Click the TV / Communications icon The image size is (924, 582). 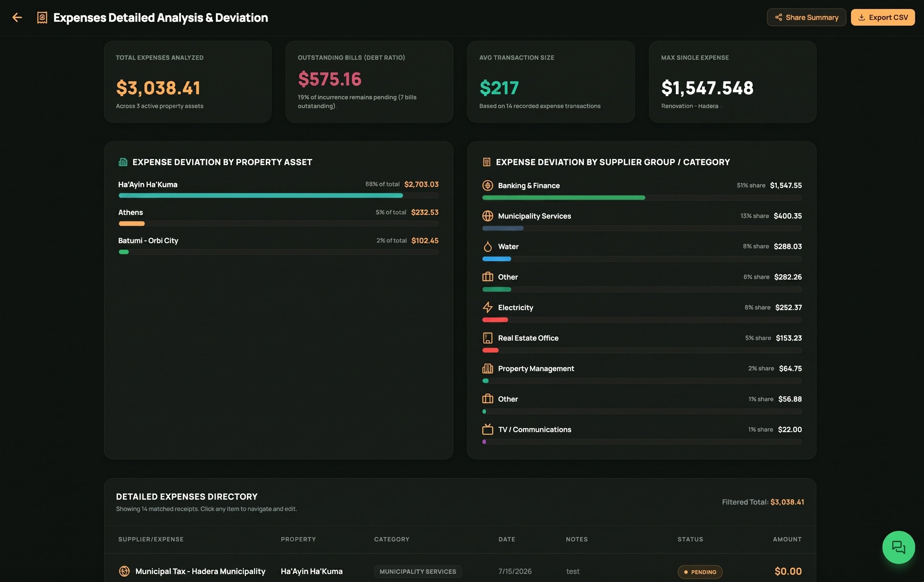click(x=487, y=429)
